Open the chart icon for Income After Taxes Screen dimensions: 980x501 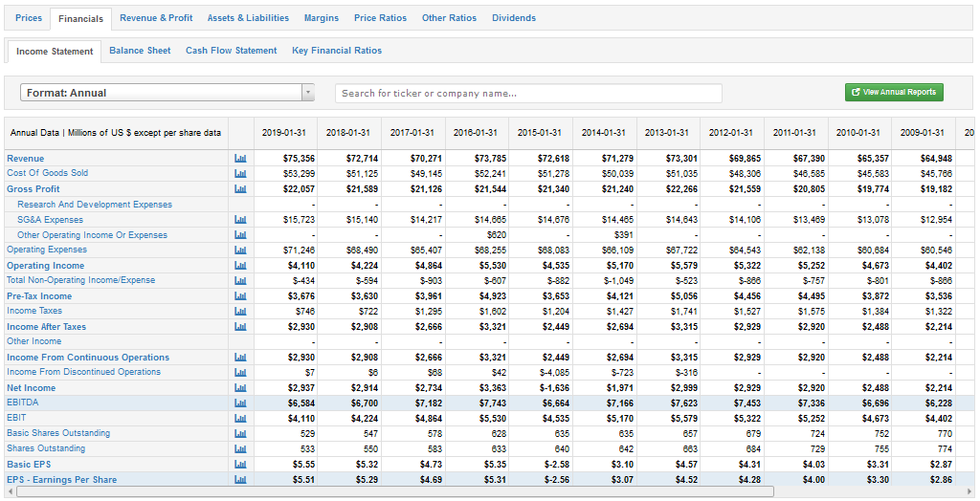pyautogui.click(x=240, y=327)
